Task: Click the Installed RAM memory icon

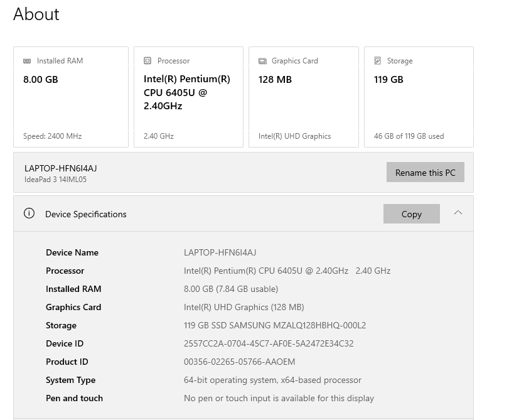Action: (27, 61)
